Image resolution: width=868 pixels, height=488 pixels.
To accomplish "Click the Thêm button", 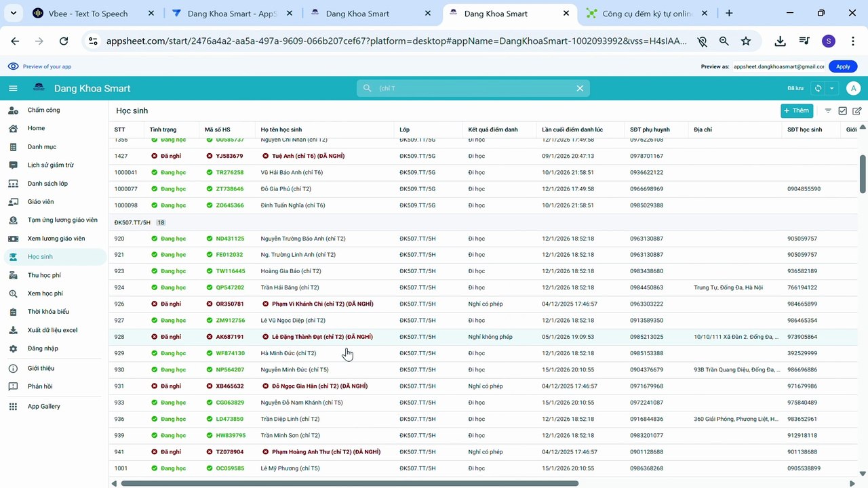I will [x=796, y=110].
